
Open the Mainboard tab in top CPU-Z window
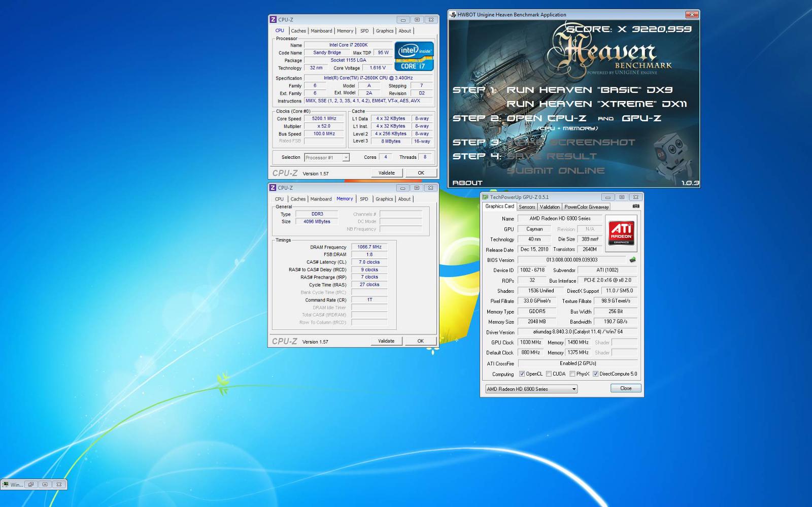click(x=321, y=31)
